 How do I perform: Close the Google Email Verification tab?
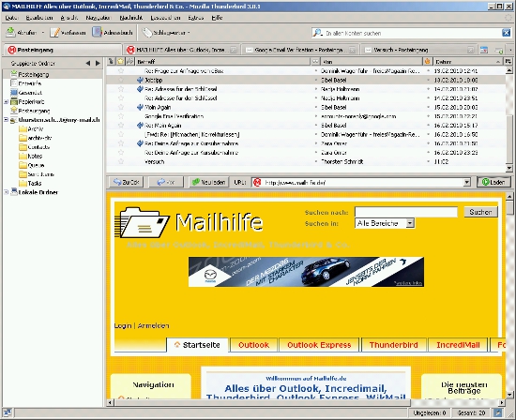click(352, 50)
